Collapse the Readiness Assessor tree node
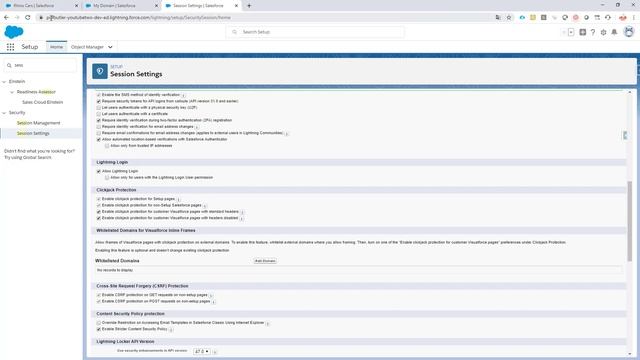 (x=12, y=92)
